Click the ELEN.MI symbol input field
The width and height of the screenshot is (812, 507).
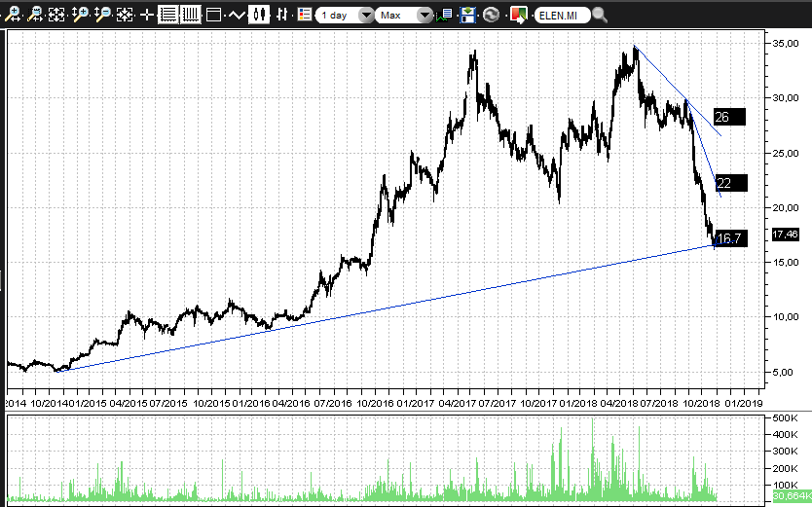point(563,15)
